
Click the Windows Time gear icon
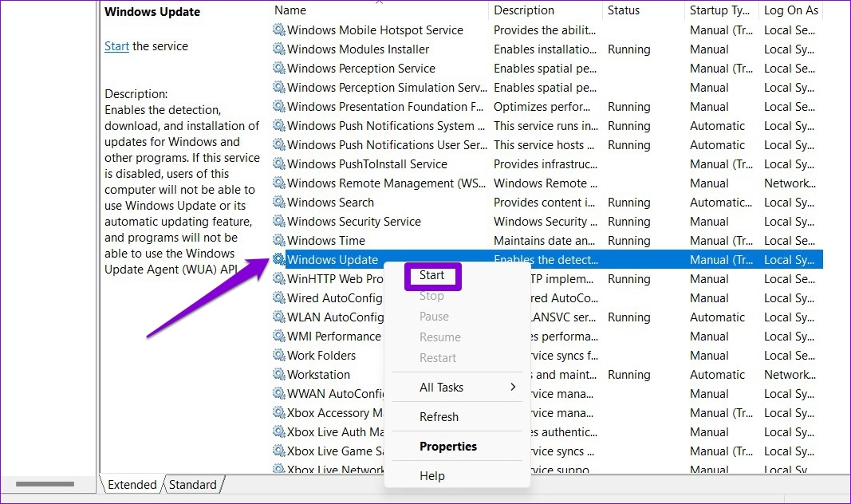[x=279, y=240]
